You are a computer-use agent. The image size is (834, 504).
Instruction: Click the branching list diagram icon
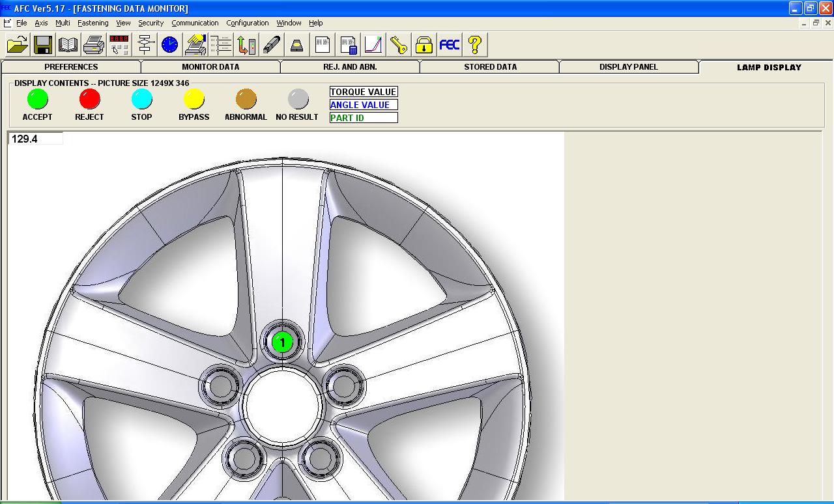221,45
